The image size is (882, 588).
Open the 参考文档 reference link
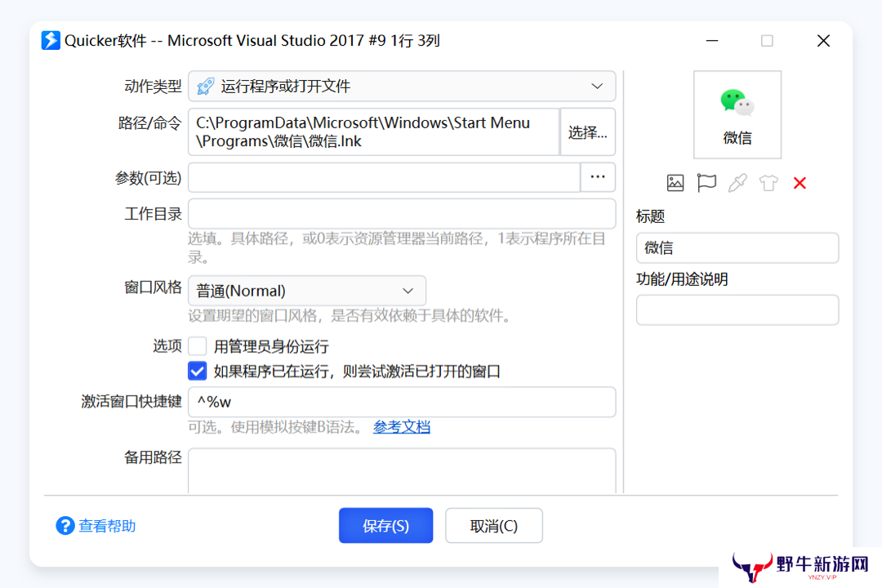[x=402, y=427]
